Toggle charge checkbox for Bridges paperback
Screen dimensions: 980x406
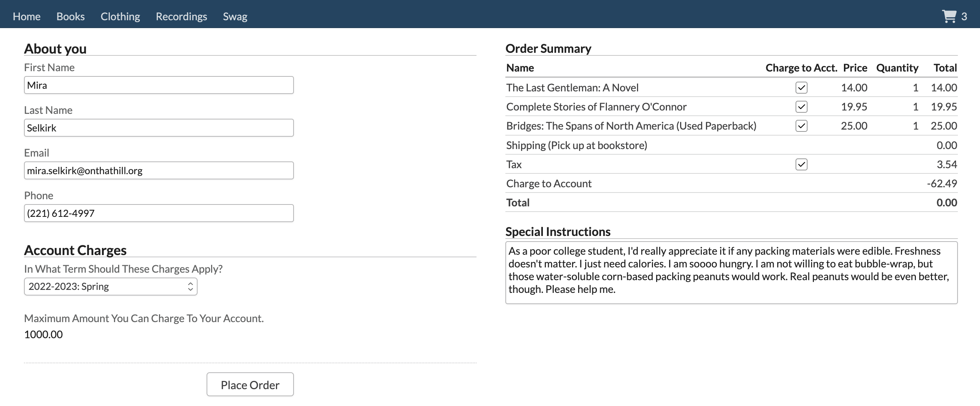[801, 126]
